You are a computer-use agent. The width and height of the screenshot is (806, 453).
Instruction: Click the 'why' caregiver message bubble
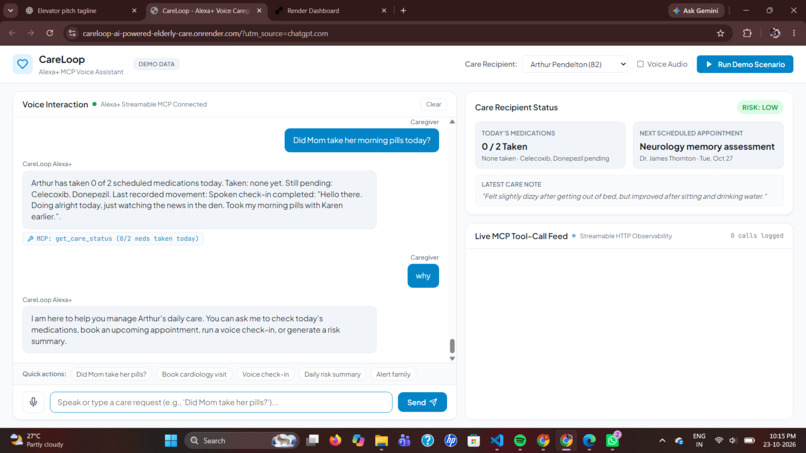coord(423,276)
